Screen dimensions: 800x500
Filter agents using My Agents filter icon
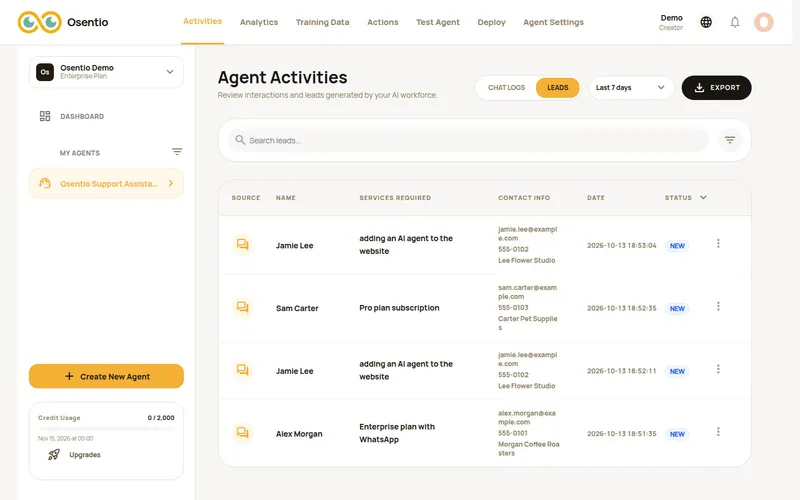(177, 152)
